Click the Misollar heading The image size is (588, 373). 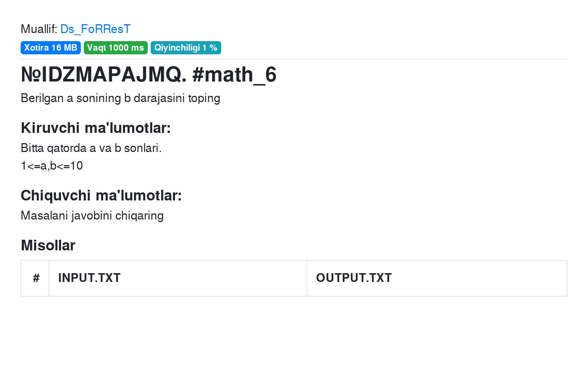coord(48,246)
